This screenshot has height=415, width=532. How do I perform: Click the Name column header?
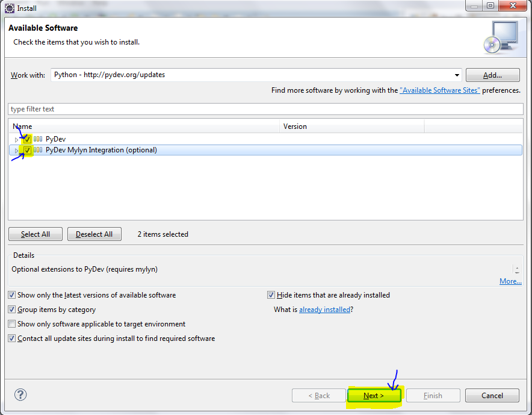pyautogui.click(x=144, y=126)
